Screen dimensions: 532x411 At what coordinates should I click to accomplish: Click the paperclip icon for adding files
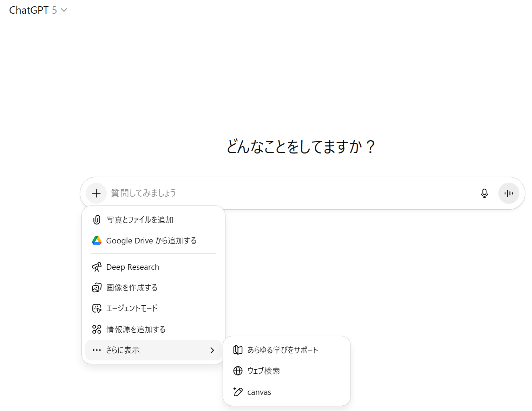[x=97, y=220]
